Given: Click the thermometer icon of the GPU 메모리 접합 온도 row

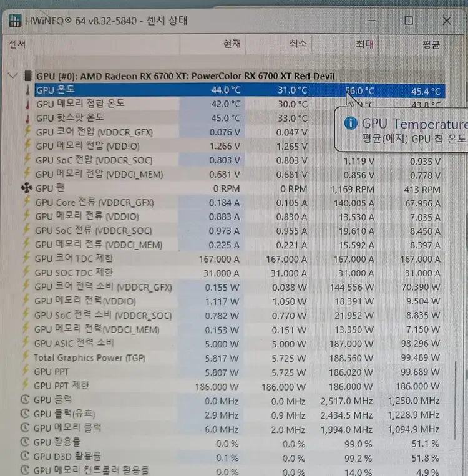Looking at the screenshot, I should click(27, 104).
